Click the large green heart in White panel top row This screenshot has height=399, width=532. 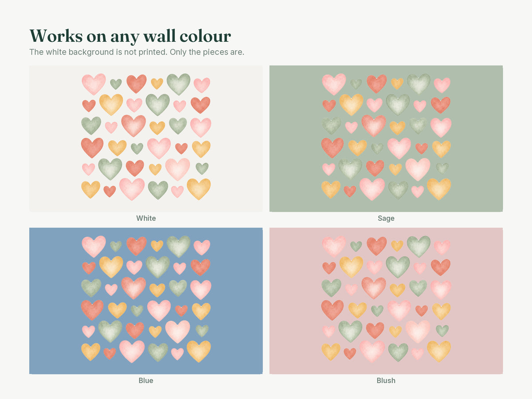point(178,84)
